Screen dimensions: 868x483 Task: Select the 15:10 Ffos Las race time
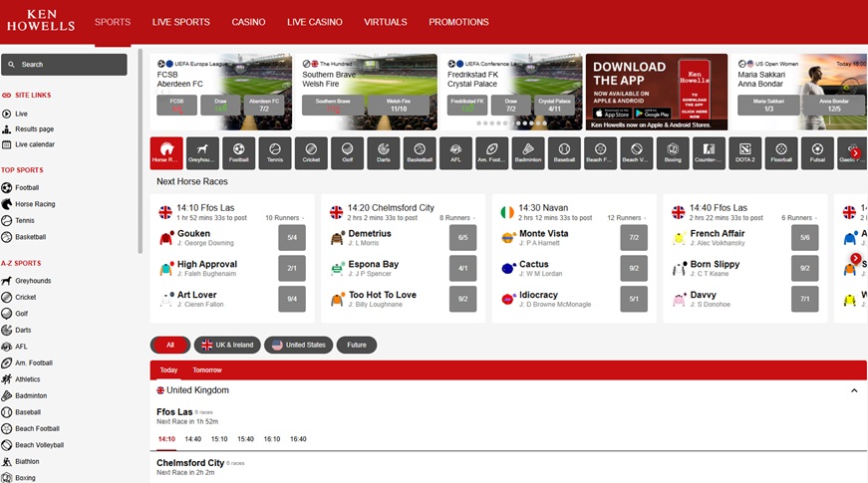pos(219,438)
